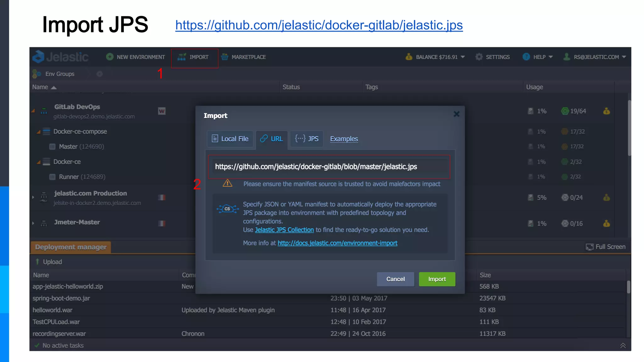Image resolution: width=644 pixels, height=362 pixels.
Task: Click Upload in Deployment manager
Action: pos(49,262)
